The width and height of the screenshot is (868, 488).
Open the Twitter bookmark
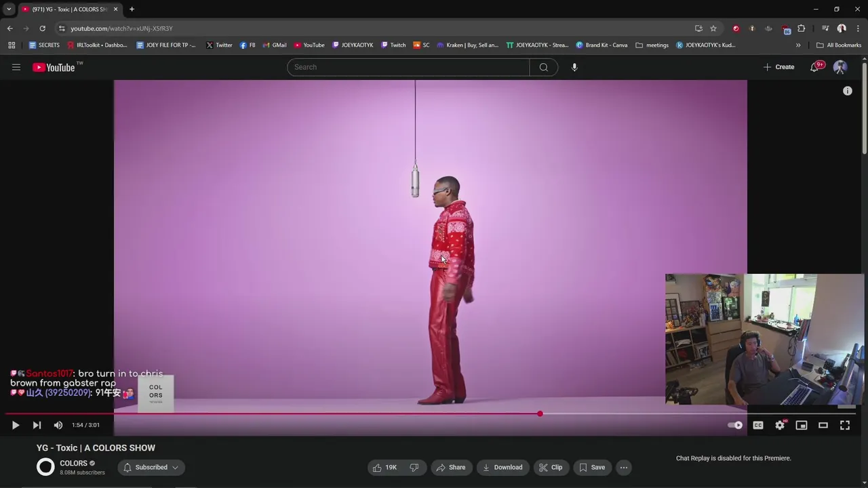[219, 45]
